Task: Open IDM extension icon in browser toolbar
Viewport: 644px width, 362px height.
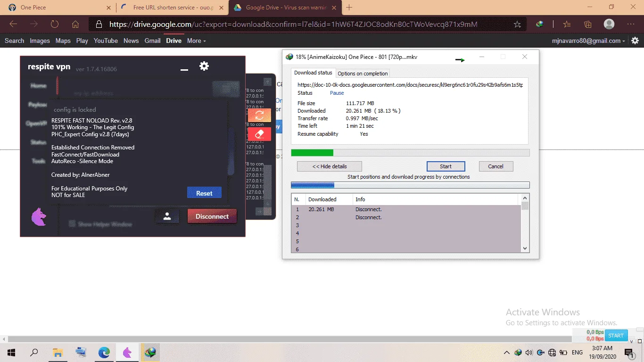Action: tap(540, 24)
